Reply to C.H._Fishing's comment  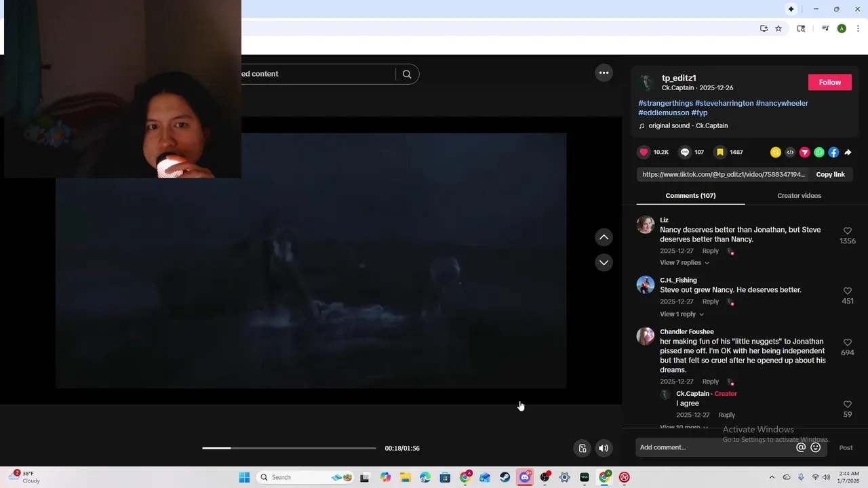coord(710,302)
